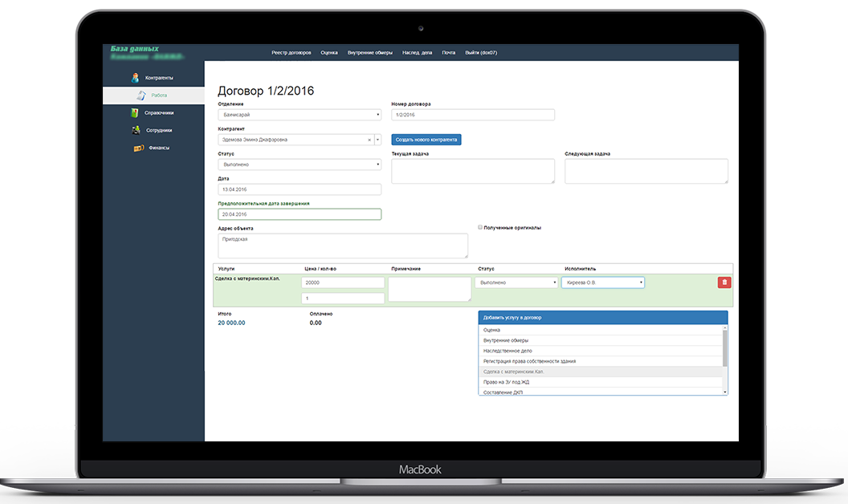Open Почта in the top menu
Viewport: 848px width, 504px height.
(x=448, y=52)
